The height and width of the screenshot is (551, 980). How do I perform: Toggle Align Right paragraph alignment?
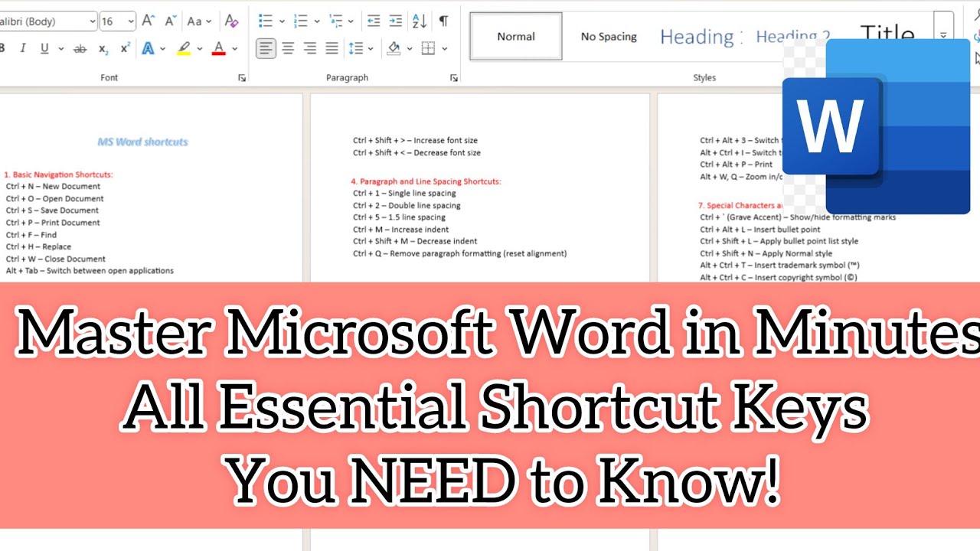coord(309,48)
